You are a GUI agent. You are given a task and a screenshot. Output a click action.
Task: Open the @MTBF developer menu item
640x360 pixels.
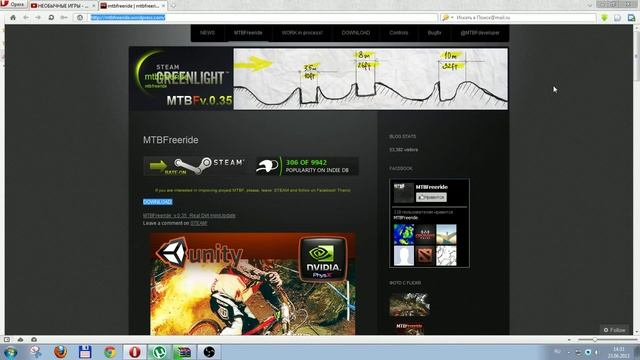click(480, 33)
